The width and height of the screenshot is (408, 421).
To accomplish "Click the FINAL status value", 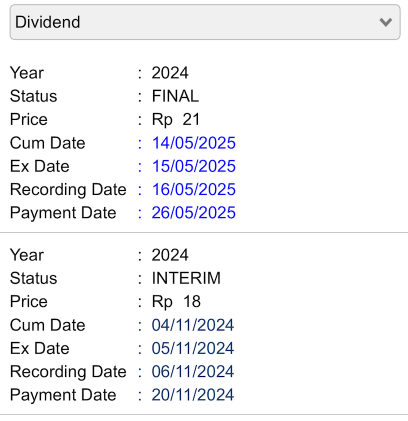I will coord(175,96).
